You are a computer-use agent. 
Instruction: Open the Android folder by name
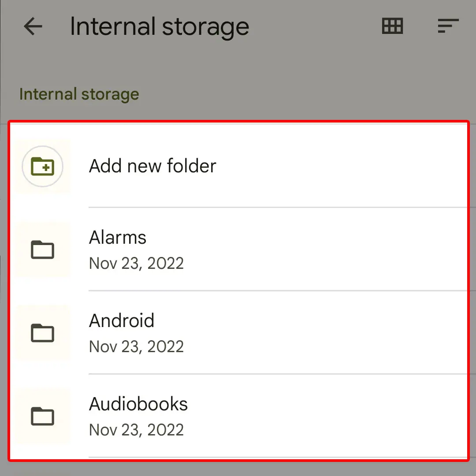122,320
